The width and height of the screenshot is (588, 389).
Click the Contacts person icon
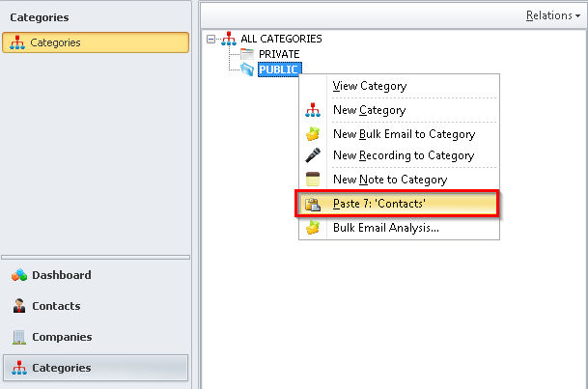click(19, 306)
